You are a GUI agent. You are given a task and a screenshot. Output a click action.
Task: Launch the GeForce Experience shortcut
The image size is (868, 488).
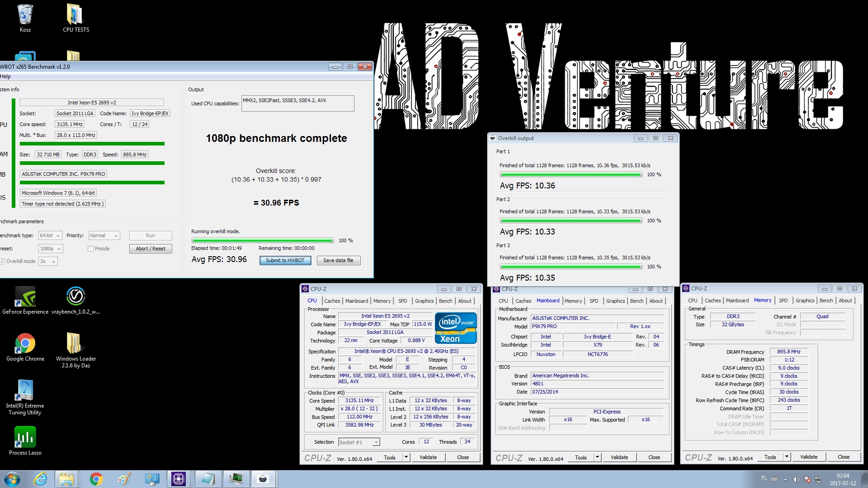click(x=25, y=300)
